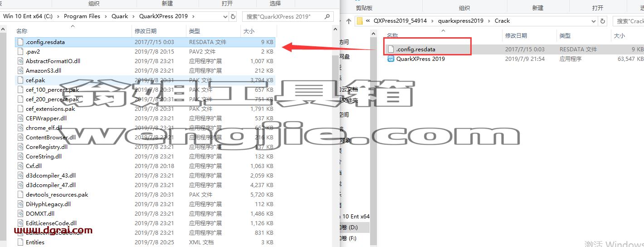Expand chevron after QXPress2019_54914 in breadcrumb
Viewport: 644px width, 247px height.
click(432, 21)
